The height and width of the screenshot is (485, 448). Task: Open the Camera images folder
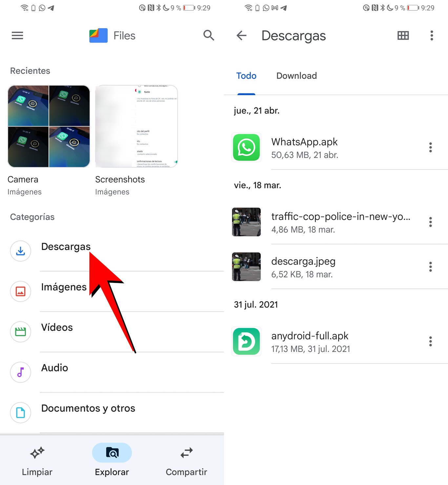49,126
